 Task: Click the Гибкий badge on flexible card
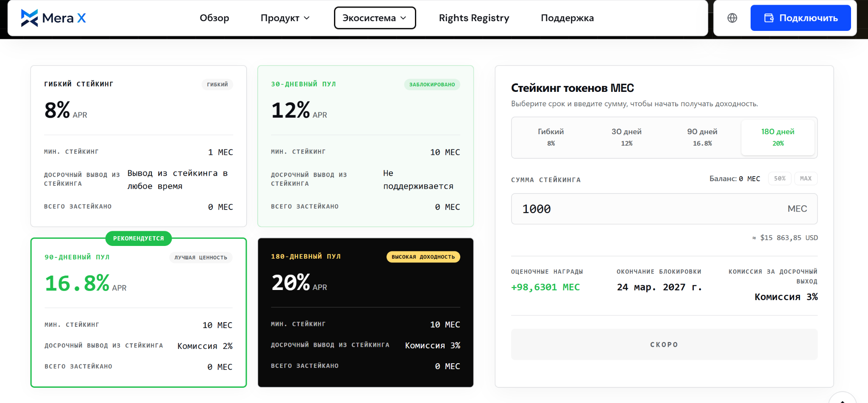(x=217, y=85)
